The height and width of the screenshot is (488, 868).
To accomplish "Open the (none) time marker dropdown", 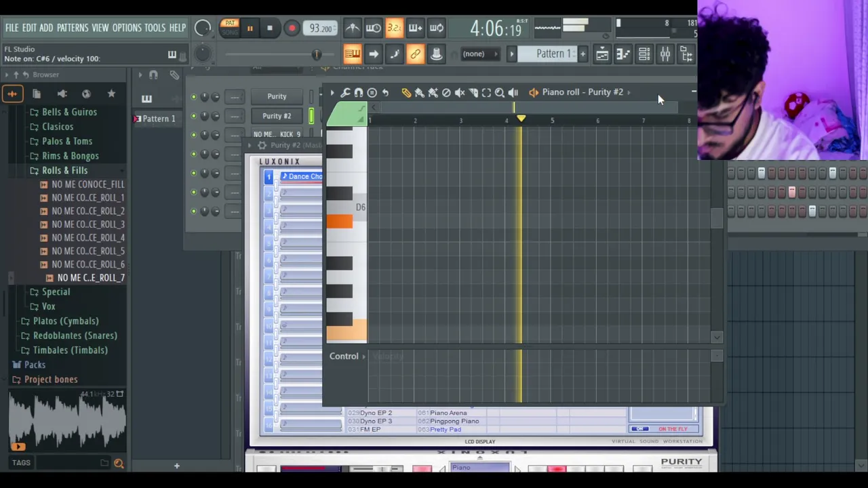I will [479, 54].
